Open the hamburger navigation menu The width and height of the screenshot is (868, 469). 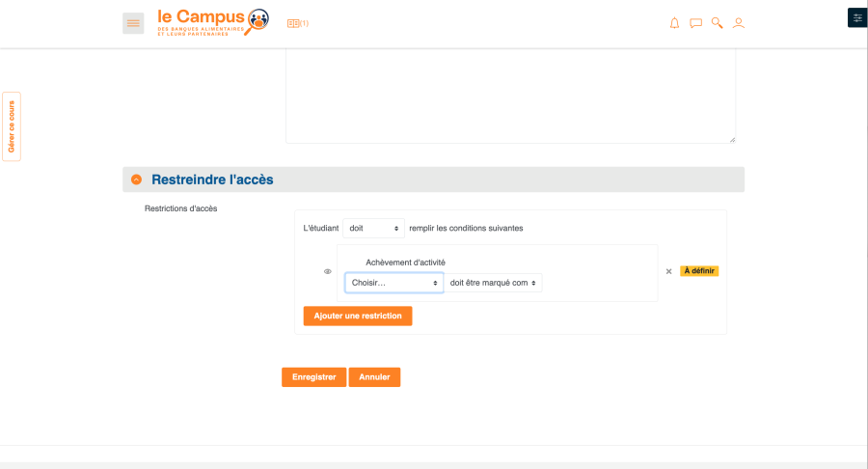point(133,23)
